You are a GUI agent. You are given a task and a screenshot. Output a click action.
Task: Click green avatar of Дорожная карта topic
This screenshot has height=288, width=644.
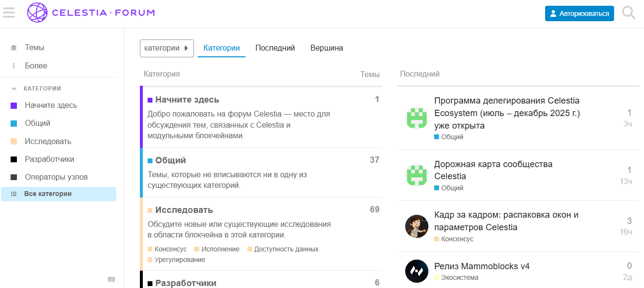click(x=417, y=175)
